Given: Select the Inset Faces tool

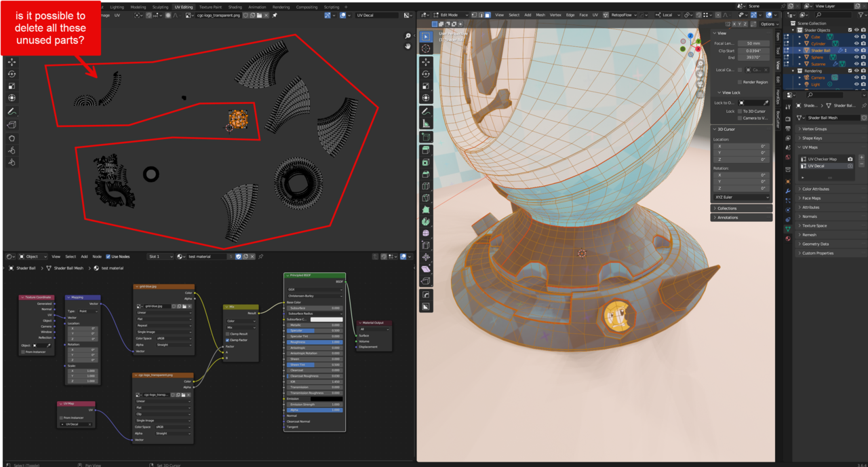Looking at the screenshot, I should tap(426, 162).
